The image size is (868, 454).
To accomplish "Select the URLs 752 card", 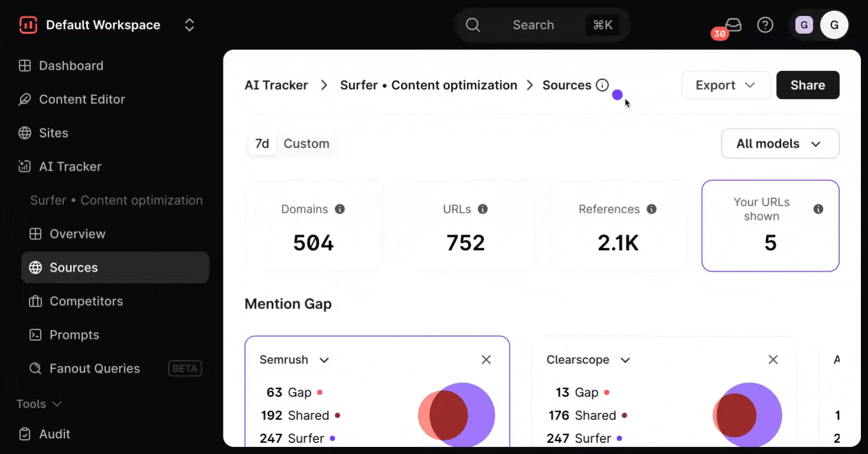I will coord(466,226).
